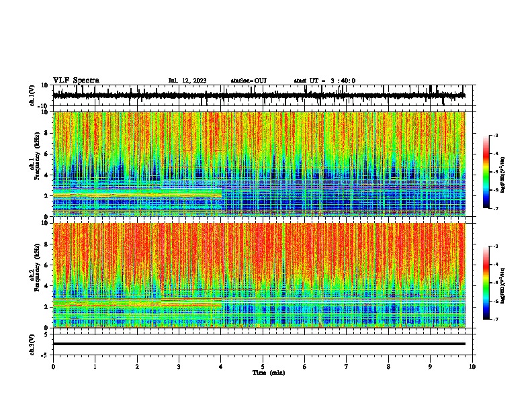The image size is (532, 411).
Task: Click the log(PSD) label beside ch.2 colorbar
Action: (x=502, y=285)
